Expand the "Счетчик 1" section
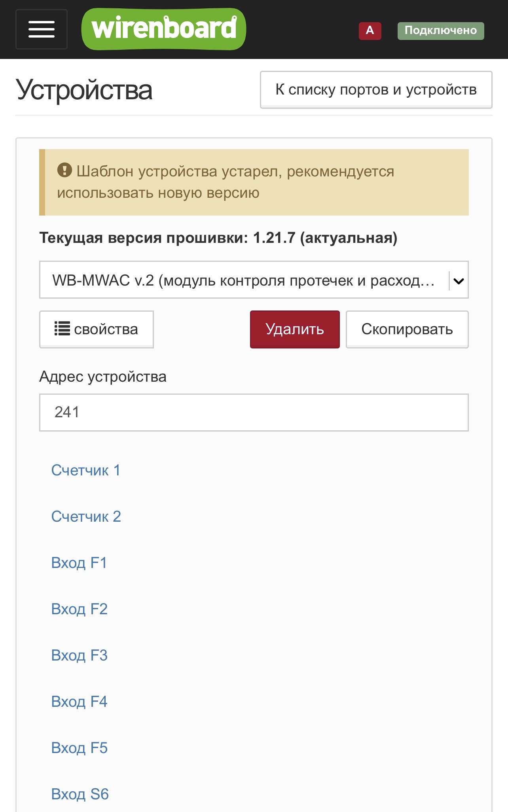 [x=86, y=470]
